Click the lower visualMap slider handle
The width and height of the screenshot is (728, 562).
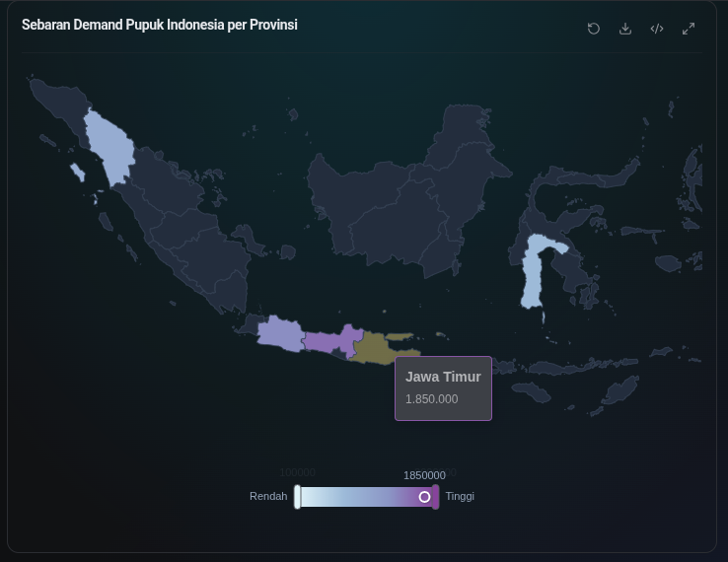point(297,497)
